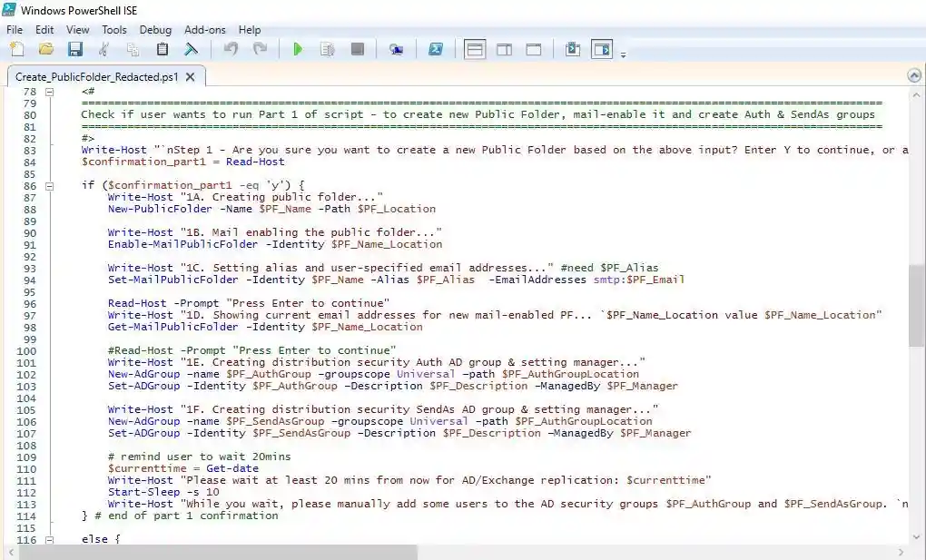Start PowerShell.exe in separate window
Screen dimensions: 926x560
(x=436, y=49)
